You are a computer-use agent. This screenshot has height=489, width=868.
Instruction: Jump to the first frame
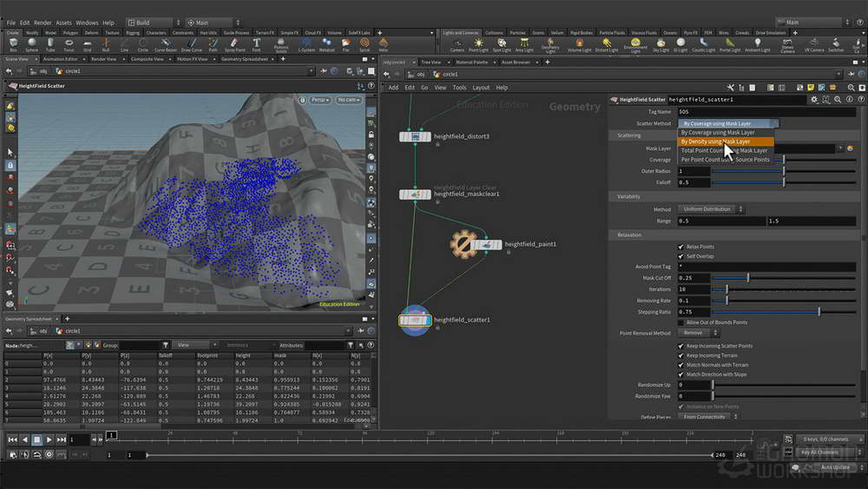point(12,439)
